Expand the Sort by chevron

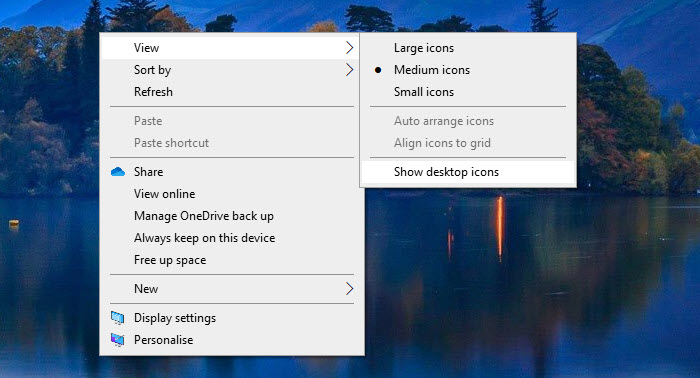pyautogui.click(x=350, y=70)
